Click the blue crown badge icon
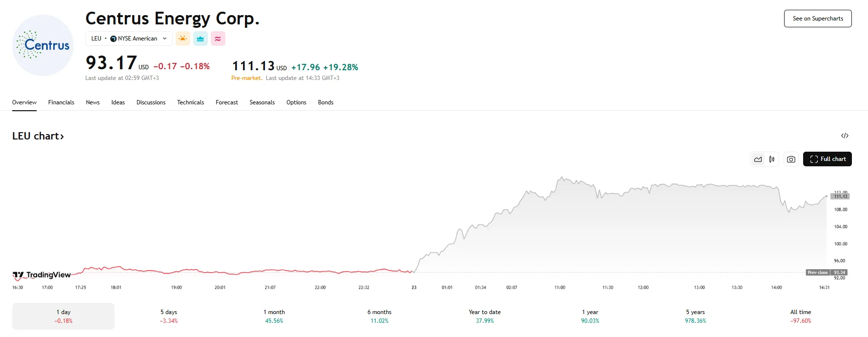 tap(201, 39)
